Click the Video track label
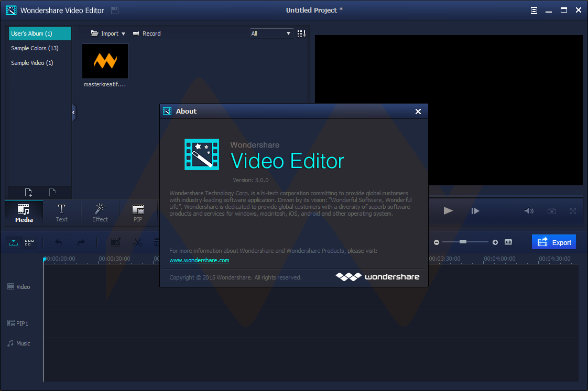Screen dimensions: 588x391 pyautogui.click(x=19, y=287)
